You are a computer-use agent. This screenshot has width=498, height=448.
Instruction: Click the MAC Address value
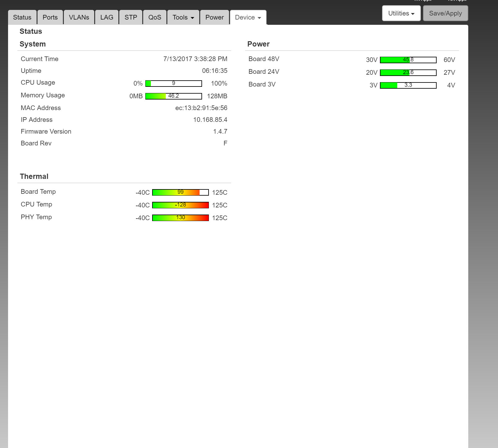point(201,108)
